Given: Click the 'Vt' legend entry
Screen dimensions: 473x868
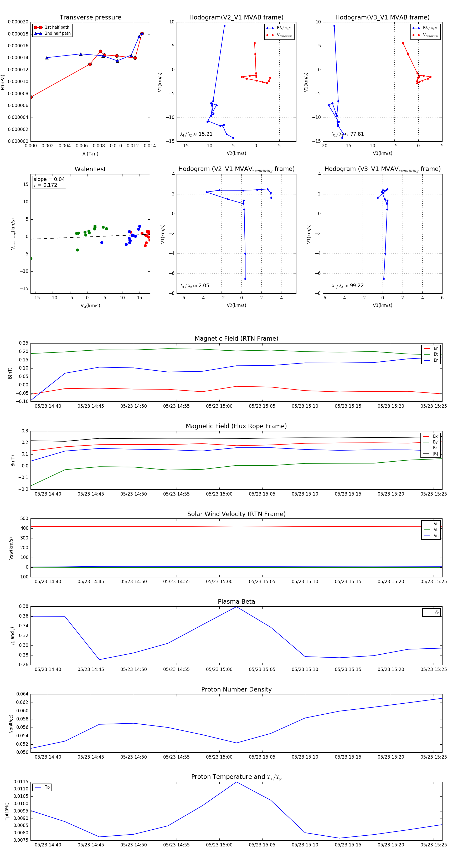Looking at the screenshot, I should (x=431, y=530).
